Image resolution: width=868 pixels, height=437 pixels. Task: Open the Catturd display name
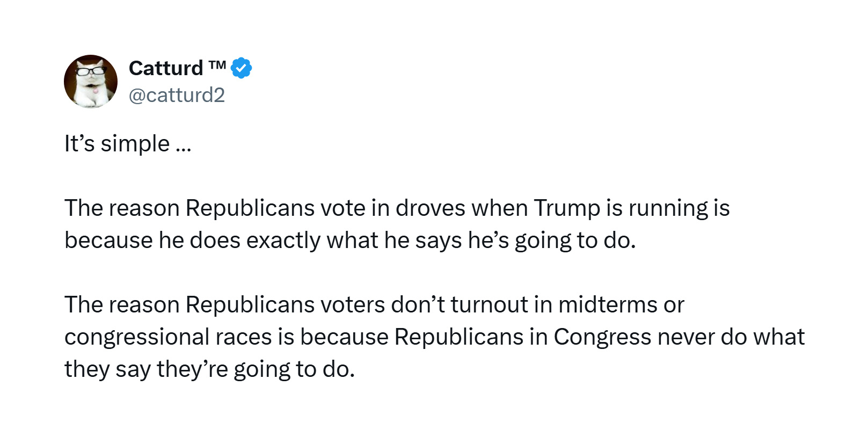(x=166, y=68)
